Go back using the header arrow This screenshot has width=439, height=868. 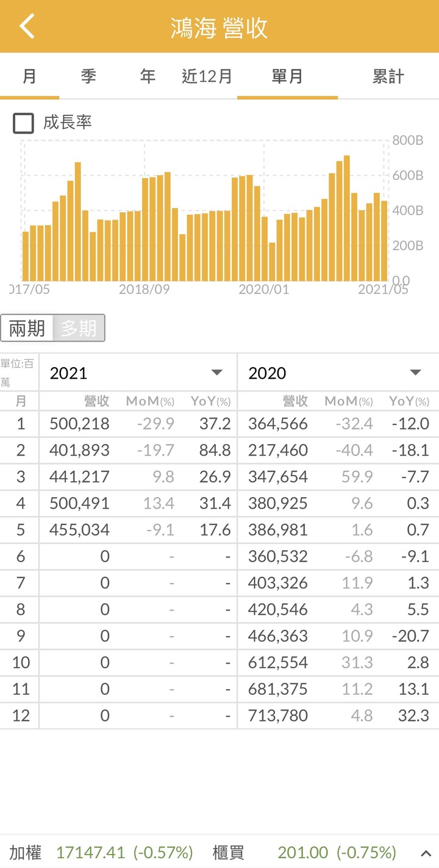pyautogui.click(x=27, y=27)
